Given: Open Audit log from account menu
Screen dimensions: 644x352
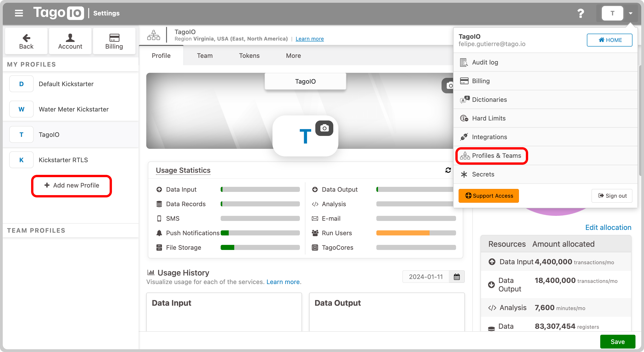Looking at the screenshot, I should [x=545, y=62].
